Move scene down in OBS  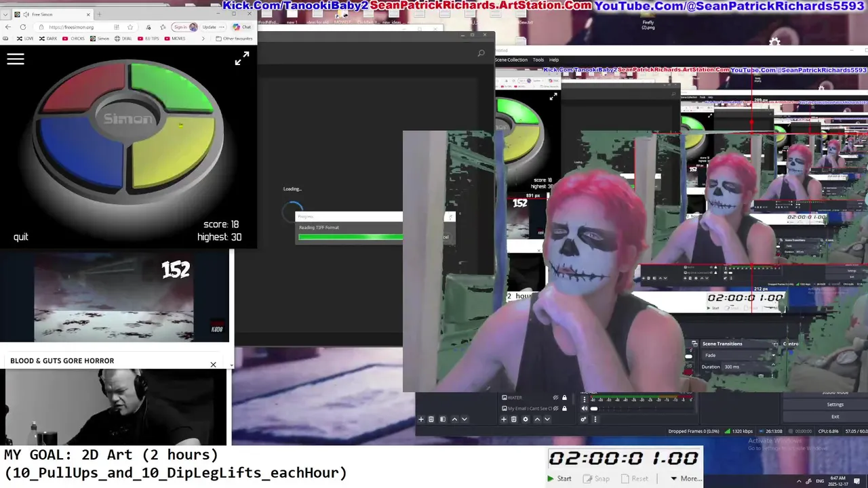click(x=465, y=419)
